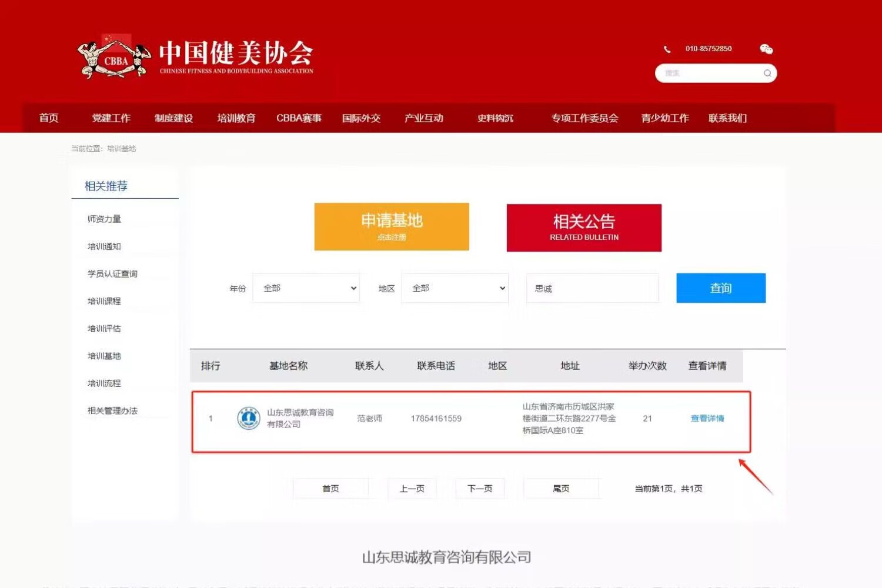The image size is (882, 588).
Task: Click the magnifier icon in search box
Action: click(767, 73)
